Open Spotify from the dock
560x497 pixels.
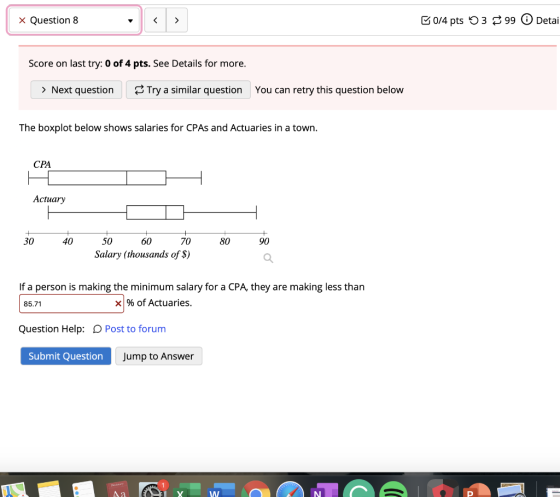tap(393, 489)
